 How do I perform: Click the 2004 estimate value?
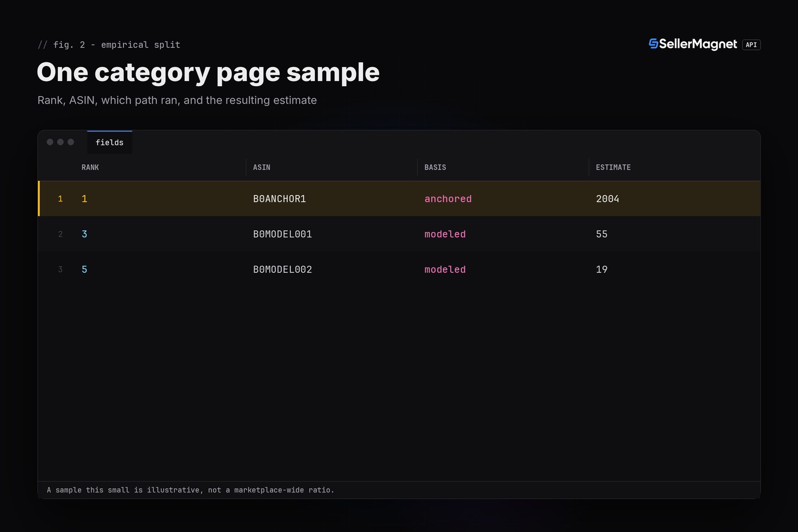607,198
